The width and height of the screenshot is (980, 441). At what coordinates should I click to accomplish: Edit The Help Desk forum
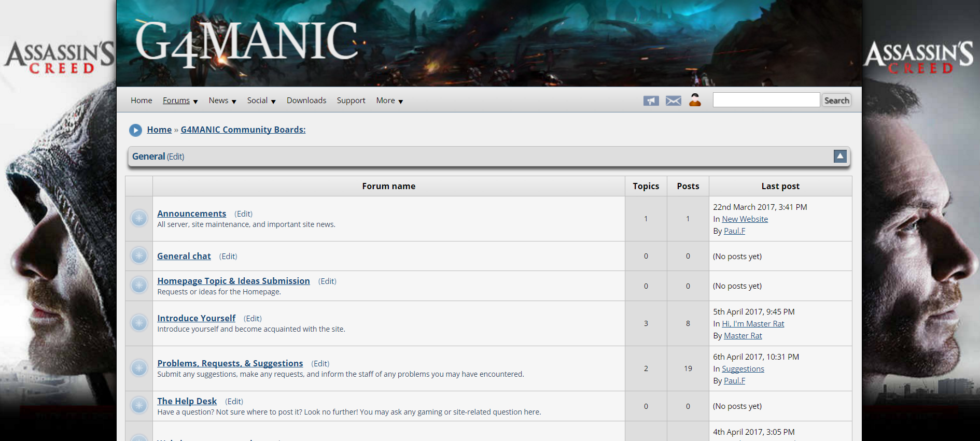coord(234,402)
